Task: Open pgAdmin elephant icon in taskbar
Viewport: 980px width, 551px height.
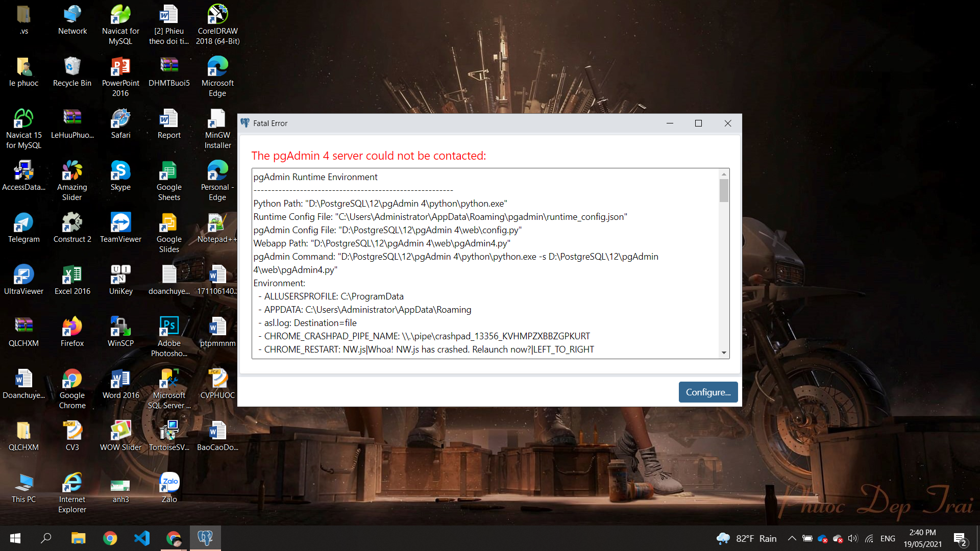Action: [x=205, y=538]
